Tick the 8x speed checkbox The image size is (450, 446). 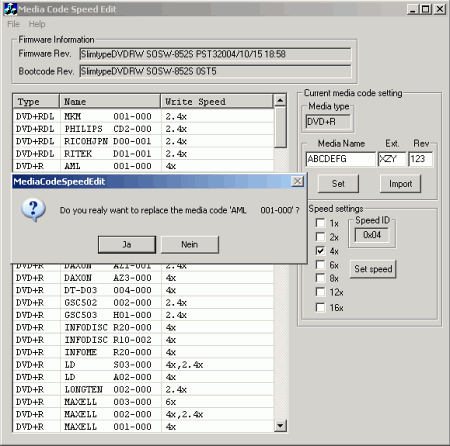(x=320, y=278)
